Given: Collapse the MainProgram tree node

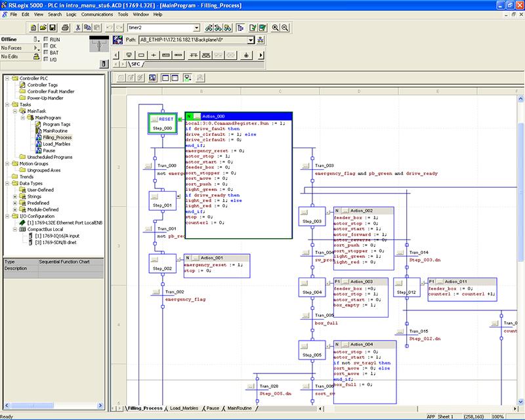Looking at the screenshot, I should pyautogui.click(x=23, y=118).
